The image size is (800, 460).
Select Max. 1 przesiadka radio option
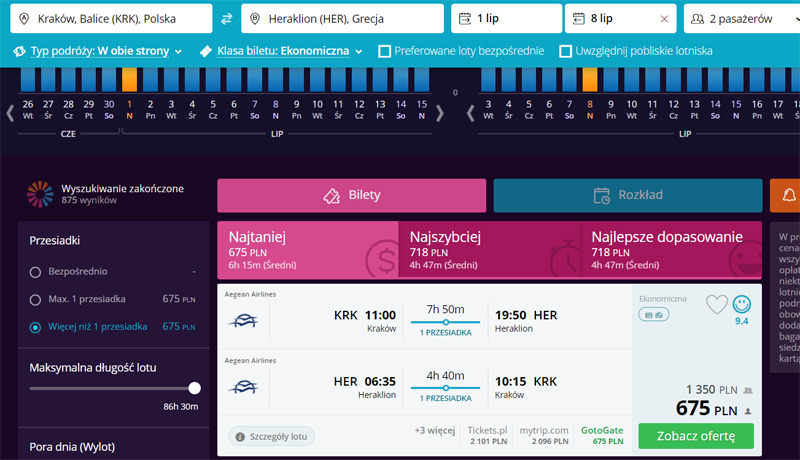pos(35,299)
